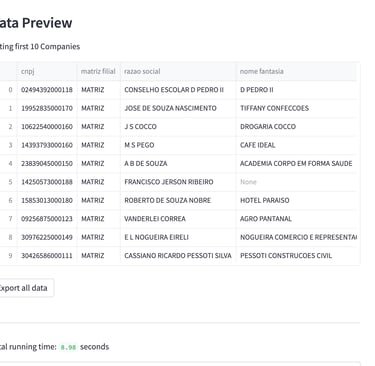
Task: Click the M S PEGO cell
Action: [178, 145]
